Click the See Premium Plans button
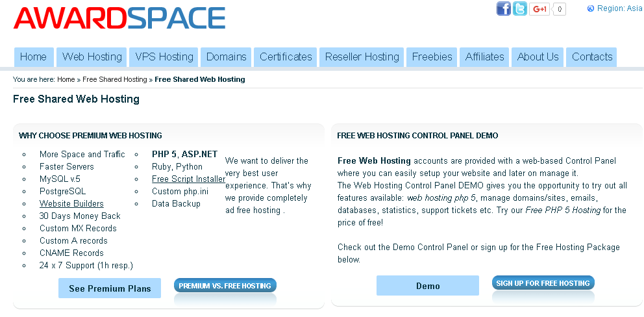This screenshot has height=317, width=644. click(110, 288)
